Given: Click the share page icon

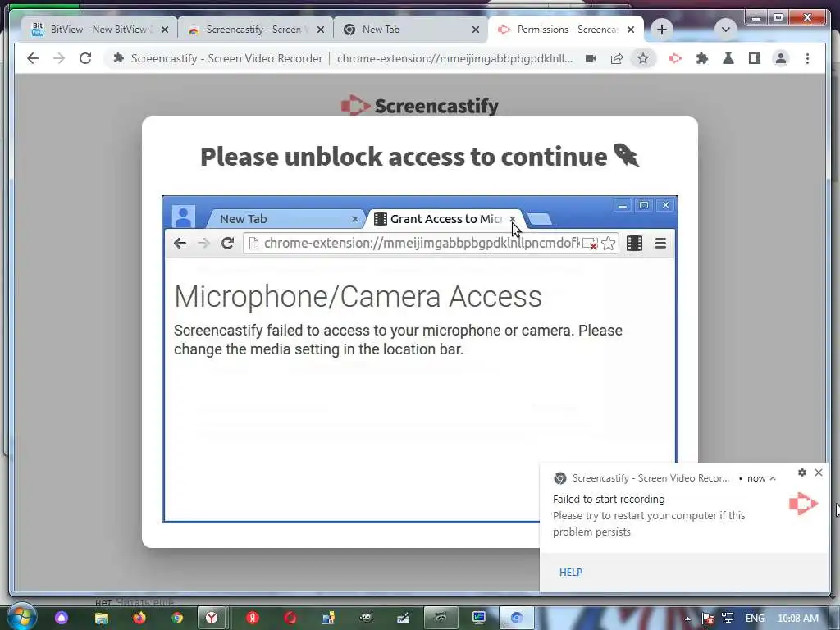Looking at the screenshot, I should (x=617, y=58).
